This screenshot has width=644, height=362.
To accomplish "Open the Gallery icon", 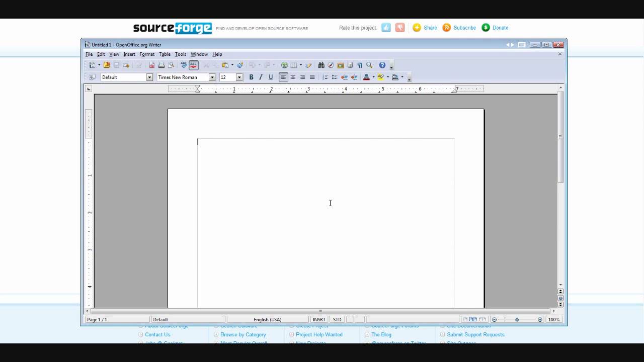I will tap(340, 65).
